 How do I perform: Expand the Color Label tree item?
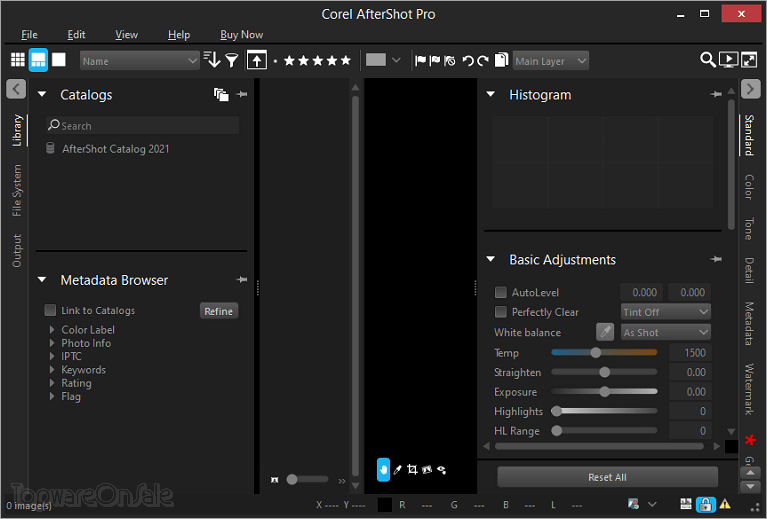[x=52, y=330]
